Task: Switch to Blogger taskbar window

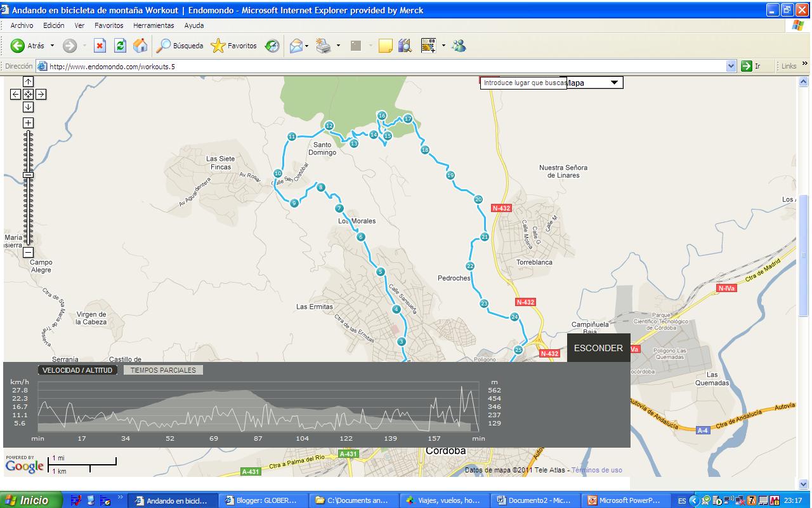Action: (263, 500)
